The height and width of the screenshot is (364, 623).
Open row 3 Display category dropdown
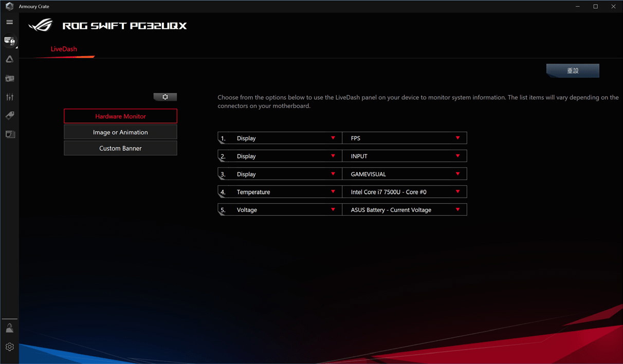click(x=280, y=174)
